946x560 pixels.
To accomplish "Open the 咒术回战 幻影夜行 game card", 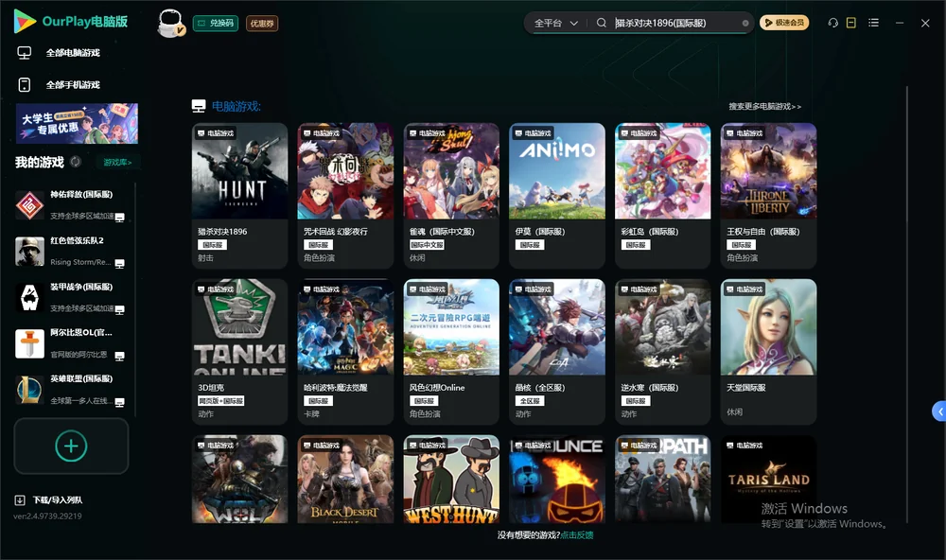I will [345, 196].
